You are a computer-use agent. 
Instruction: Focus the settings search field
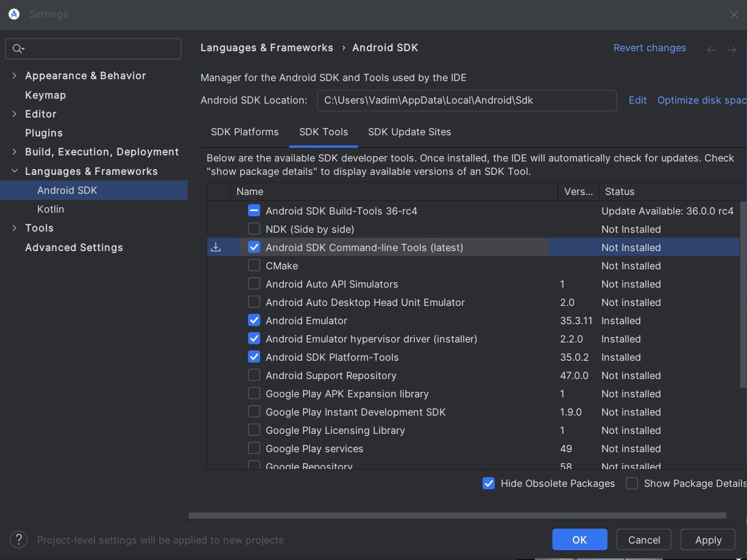coord(93,49)
